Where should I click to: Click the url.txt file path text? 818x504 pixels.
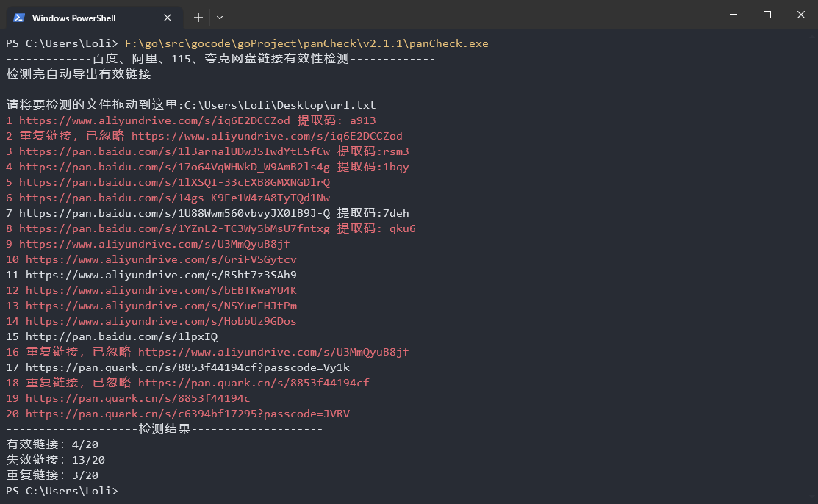[x=280, y=105]
